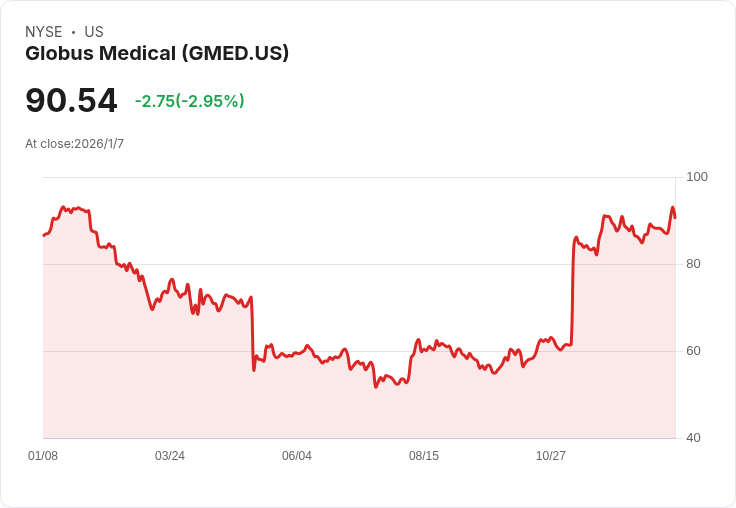The width and height of the screenshot is (736, 508).
Task: Click the starting point of the price line
Action: (43, 235)
